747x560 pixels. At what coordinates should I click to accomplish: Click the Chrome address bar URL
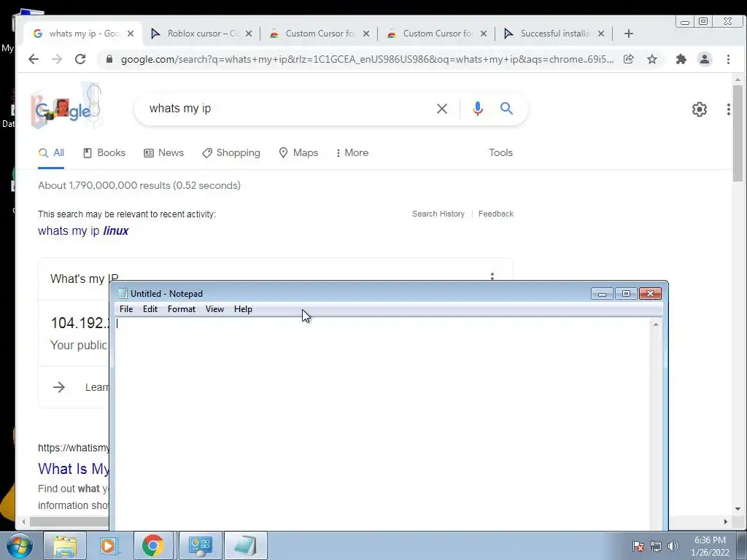tap(367, 60)
